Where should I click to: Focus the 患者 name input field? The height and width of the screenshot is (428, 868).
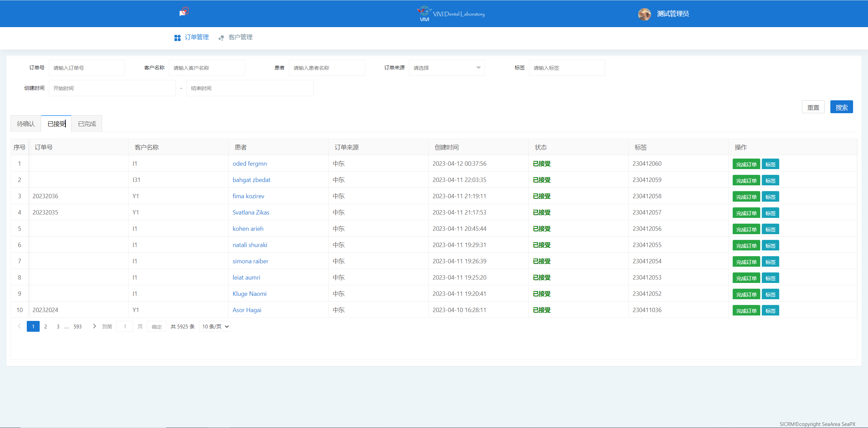point(327,68)
